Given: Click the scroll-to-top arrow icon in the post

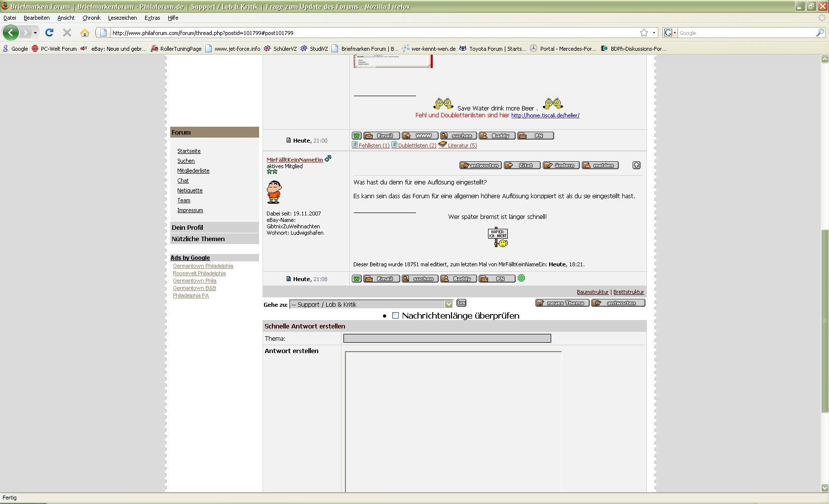Looking at the screenshot, I should point(637,165).
